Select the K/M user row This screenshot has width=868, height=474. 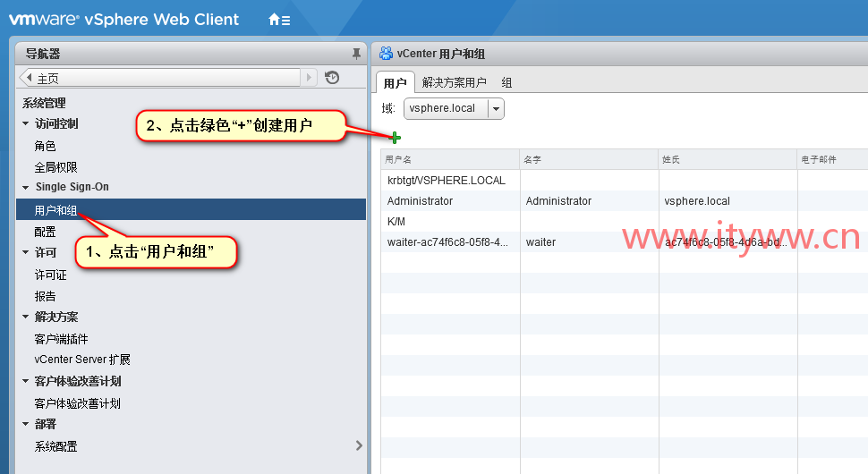(625, 221)
